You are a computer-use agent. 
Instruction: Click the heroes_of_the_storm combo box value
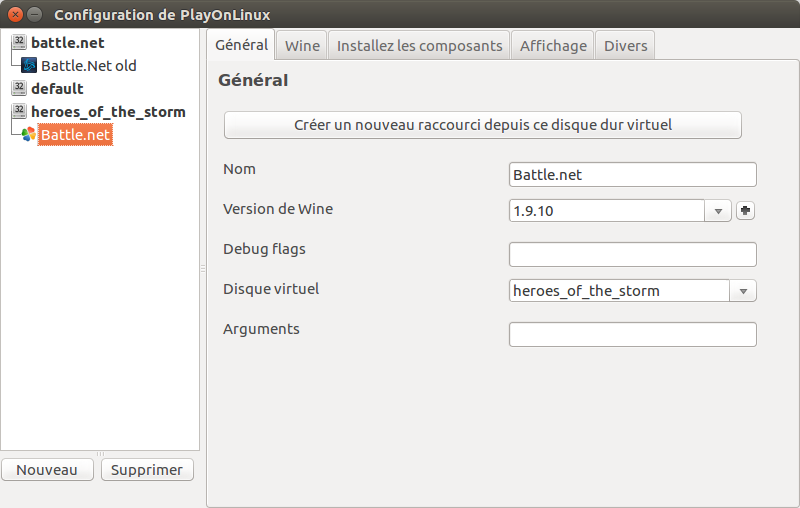[619, 291]
